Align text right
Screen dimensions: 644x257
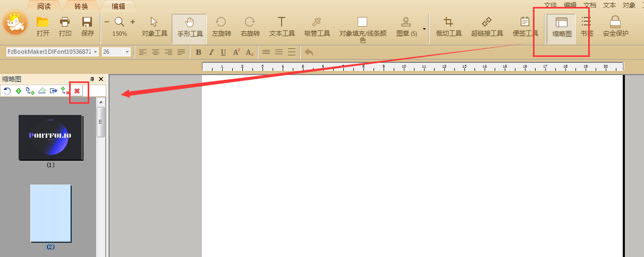click(x=168, y=52)
